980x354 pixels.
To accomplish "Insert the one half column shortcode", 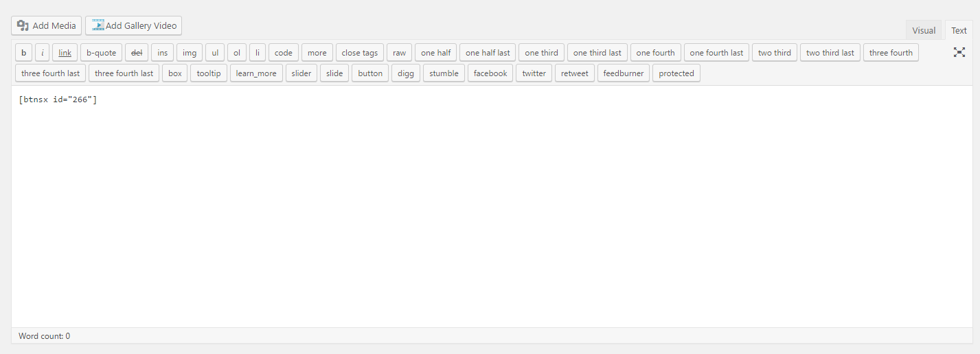I will coord(435,53).
